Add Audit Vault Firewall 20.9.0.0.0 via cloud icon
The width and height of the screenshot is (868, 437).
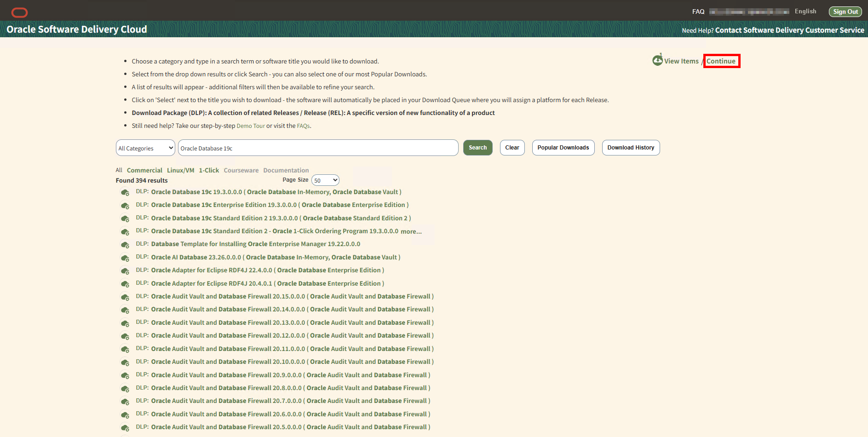coord(125,375)
